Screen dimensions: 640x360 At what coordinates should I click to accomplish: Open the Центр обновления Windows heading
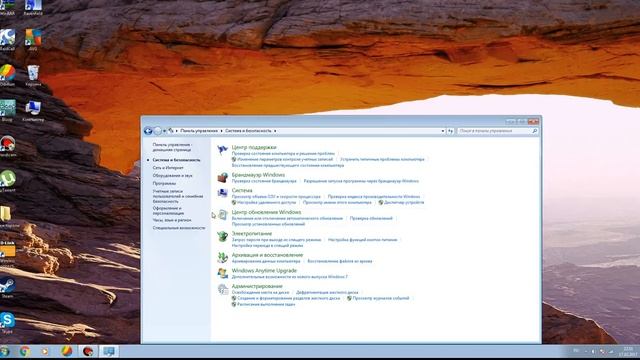pos(266,212)
